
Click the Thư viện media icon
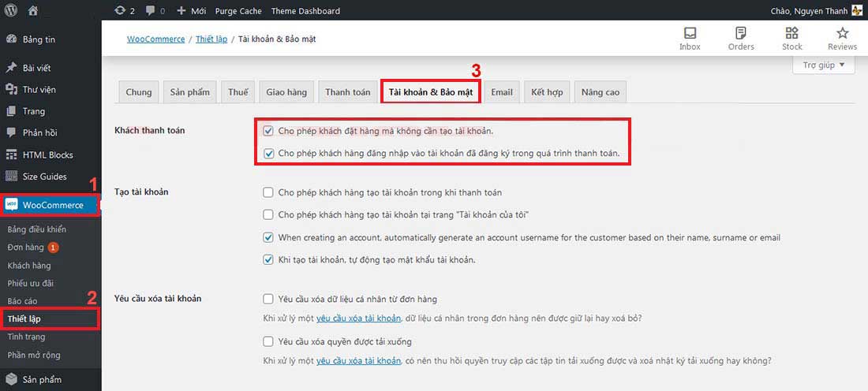tap(11, 90)
